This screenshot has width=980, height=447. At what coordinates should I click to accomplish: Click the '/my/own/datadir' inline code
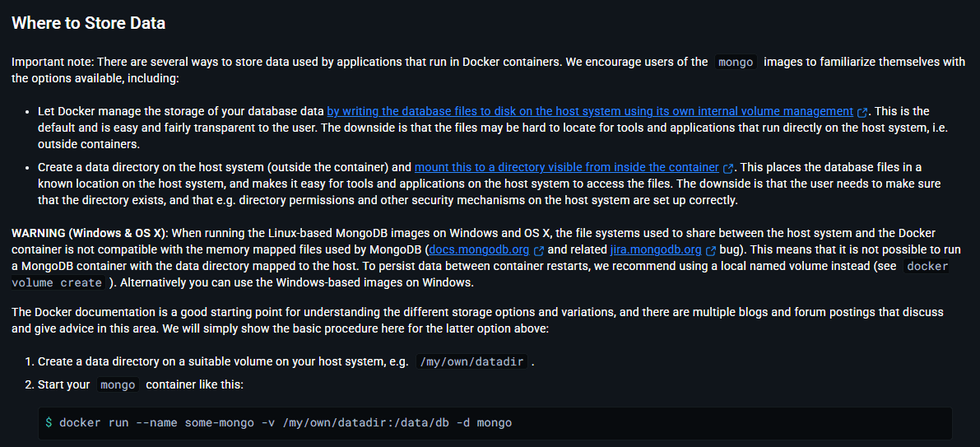coord(471,361)
